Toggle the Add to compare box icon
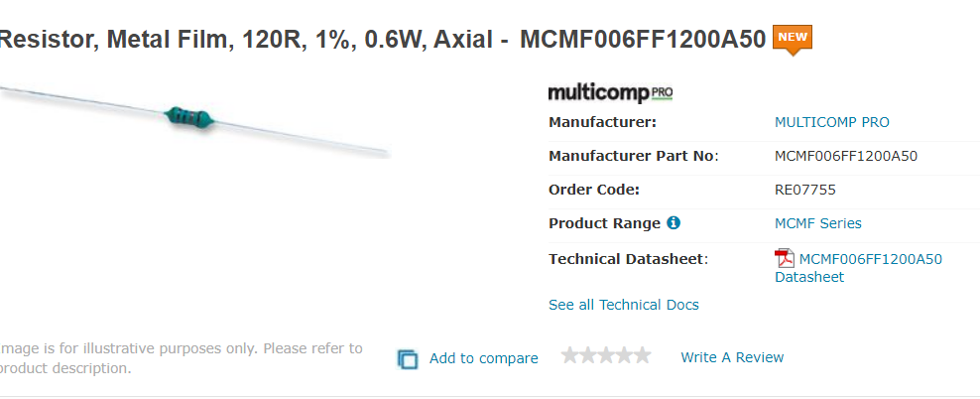The height and width of the screenshot is (399, 980). pos(408,359)
